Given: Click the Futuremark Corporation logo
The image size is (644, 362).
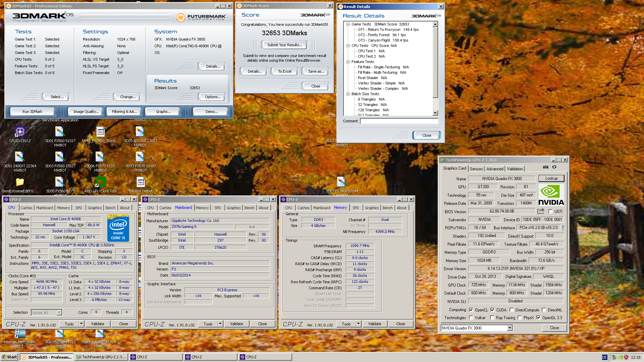Looking at the screenshot, I should (201, 17).
